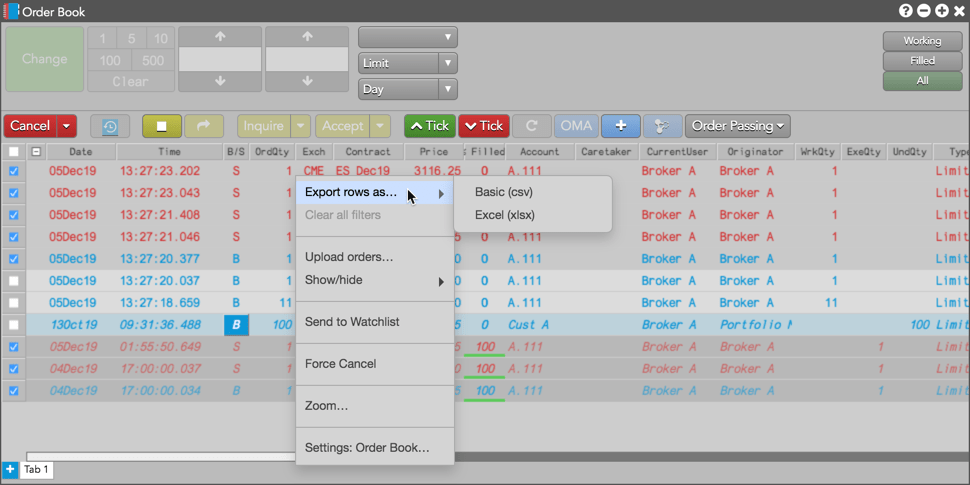Click the blue plus add-order icon
Screen dimensions: 970x485
[620, 126]
